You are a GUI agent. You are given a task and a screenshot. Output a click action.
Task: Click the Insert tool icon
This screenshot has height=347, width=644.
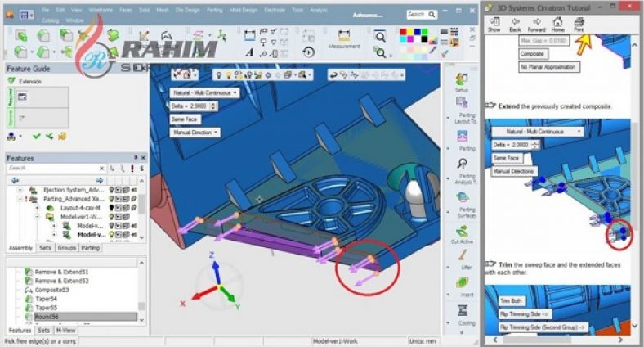coord(463,283)
